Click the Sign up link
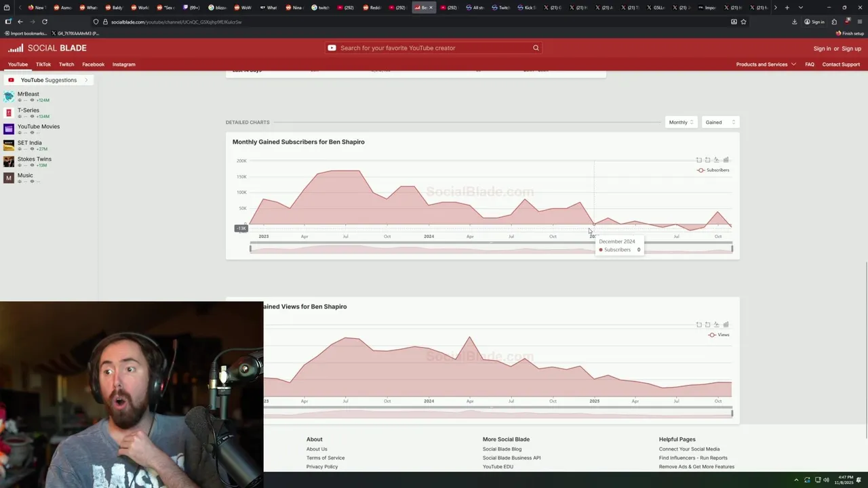Image resolution: width=868 pixels, height=488 pixels. (x=852, y=49)
